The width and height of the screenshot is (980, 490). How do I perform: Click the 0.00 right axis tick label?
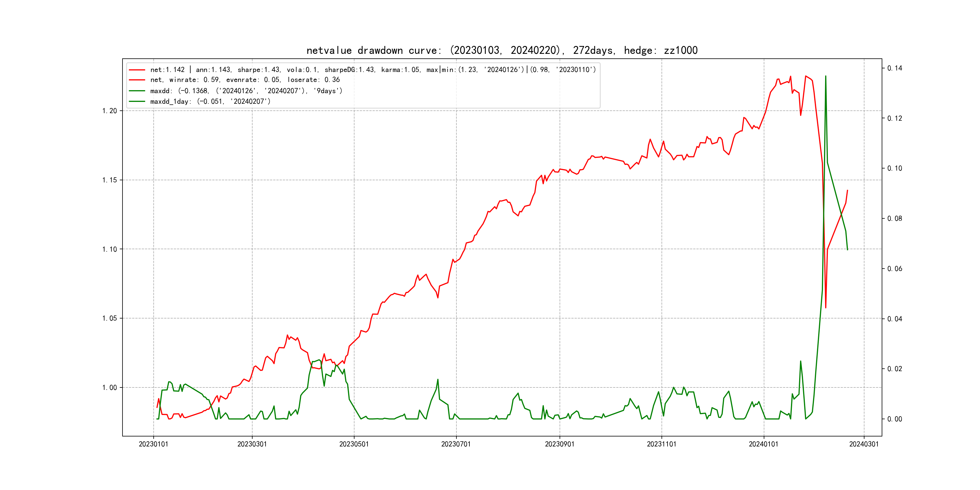pos(895,419)
